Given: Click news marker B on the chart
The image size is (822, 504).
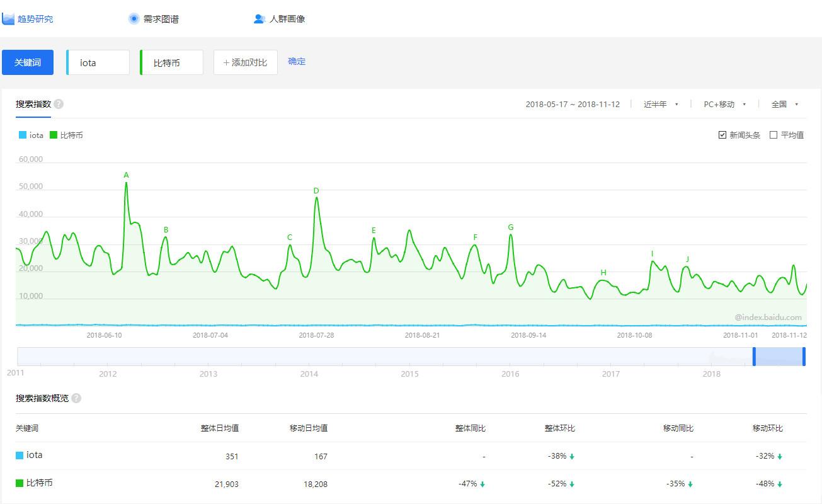Looking at the screenshot, I should (x=166, y=230).
